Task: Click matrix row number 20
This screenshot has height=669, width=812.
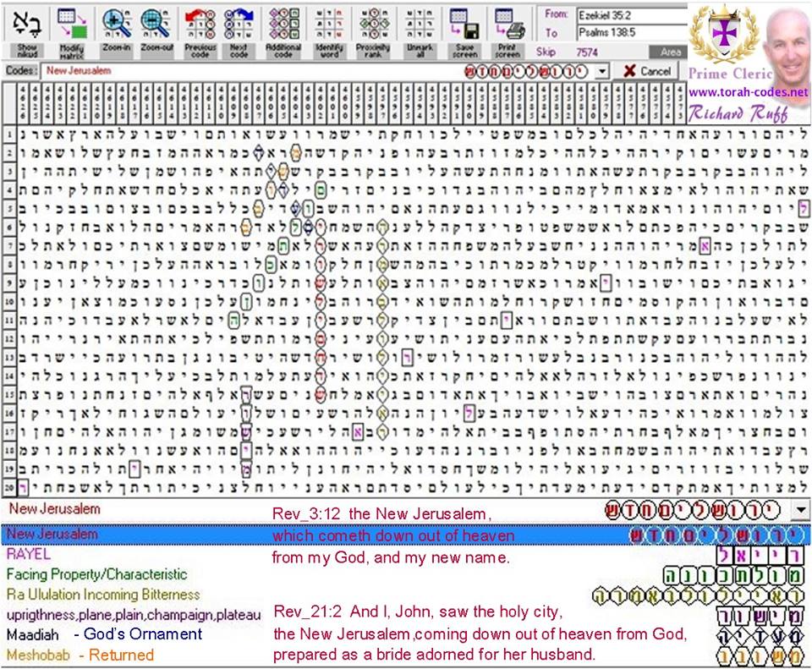Action: point(9,487)
